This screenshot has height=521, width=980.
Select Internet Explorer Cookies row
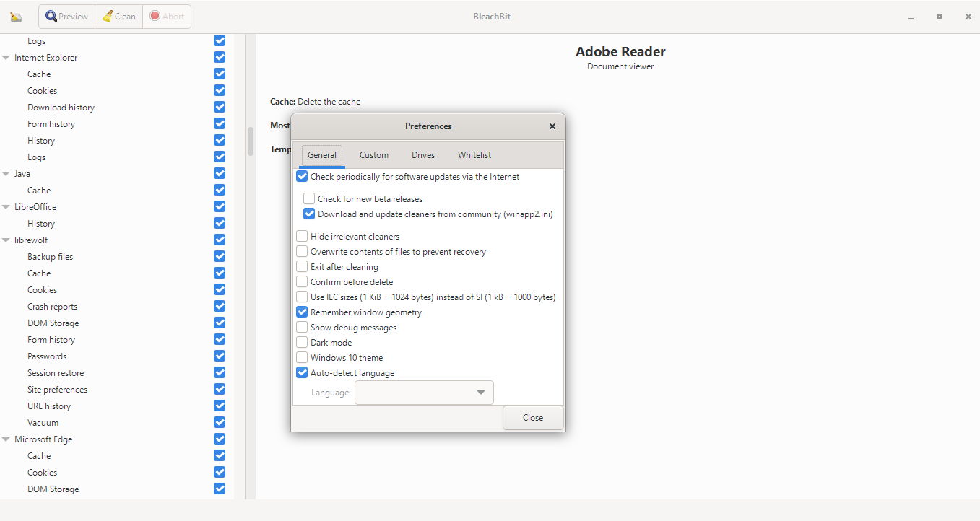pyautogui.click(x=43, y=91)
